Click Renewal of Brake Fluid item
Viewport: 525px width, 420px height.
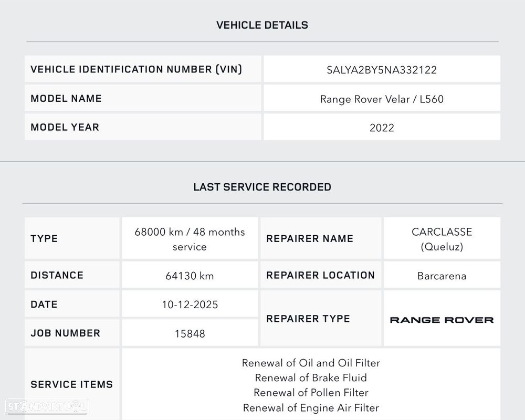(311, 377)
